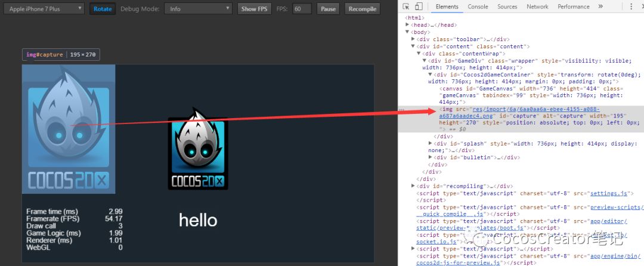Click the hello label in game canvas
This screenshot has width=644, height=266.
198,221
